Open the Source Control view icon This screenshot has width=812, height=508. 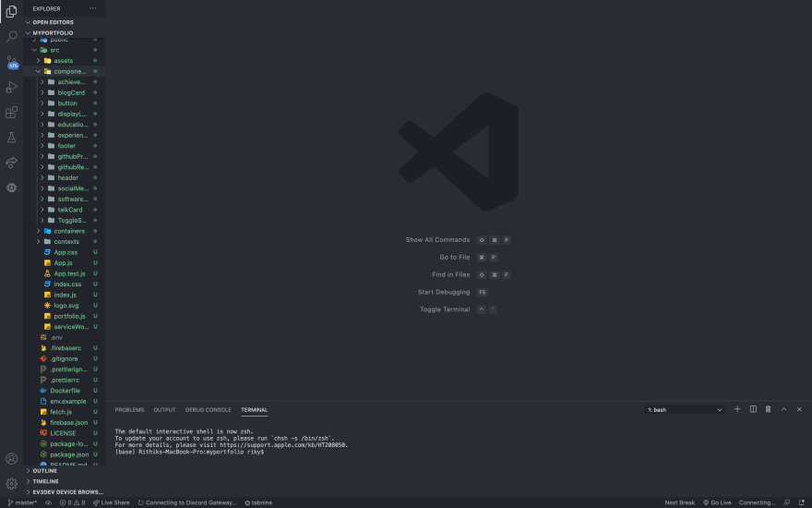(x=11, y=62)
